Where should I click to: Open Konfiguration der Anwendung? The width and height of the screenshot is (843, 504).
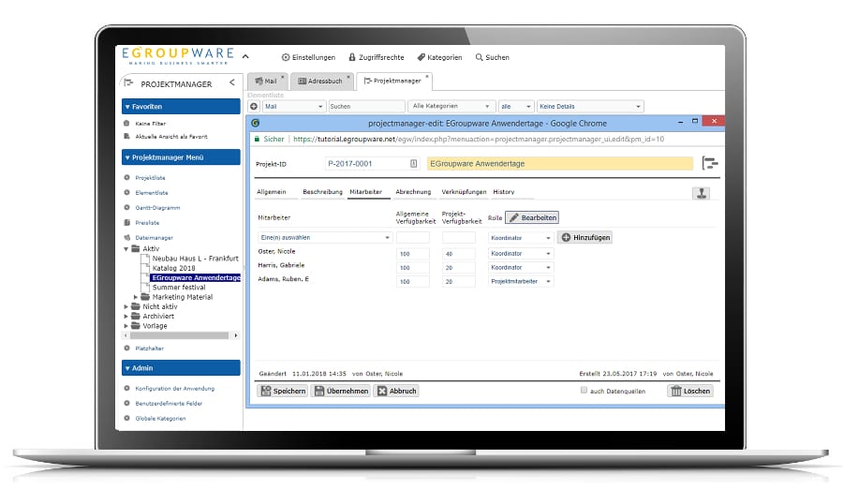click(174, 389)
